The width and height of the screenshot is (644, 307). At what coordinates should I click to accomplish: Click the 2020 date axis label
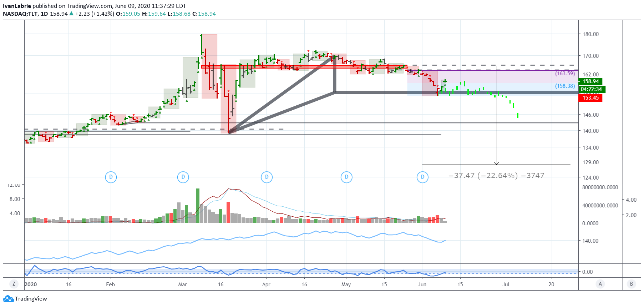click(31, 285)
